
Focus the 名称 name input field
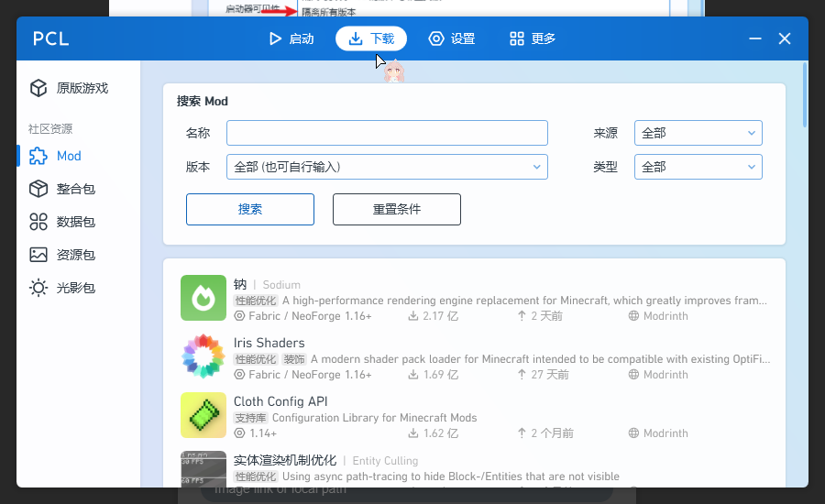(387, 133)
